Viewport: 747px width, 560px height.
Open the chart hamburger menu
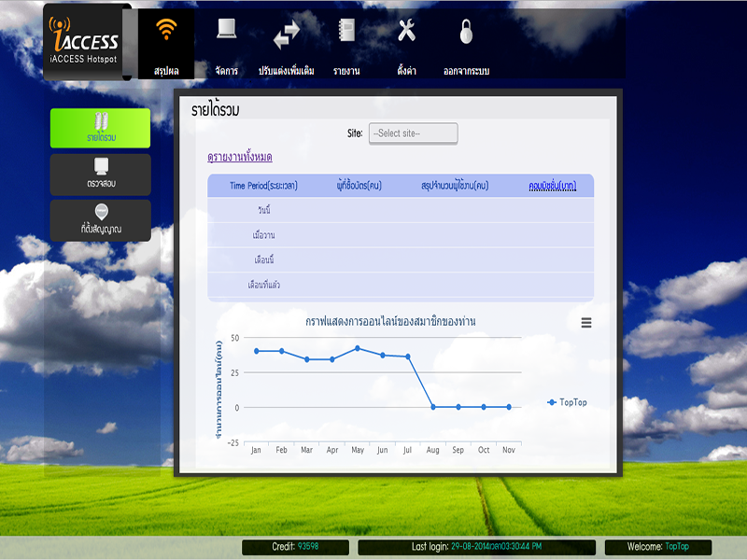[586, 323]
